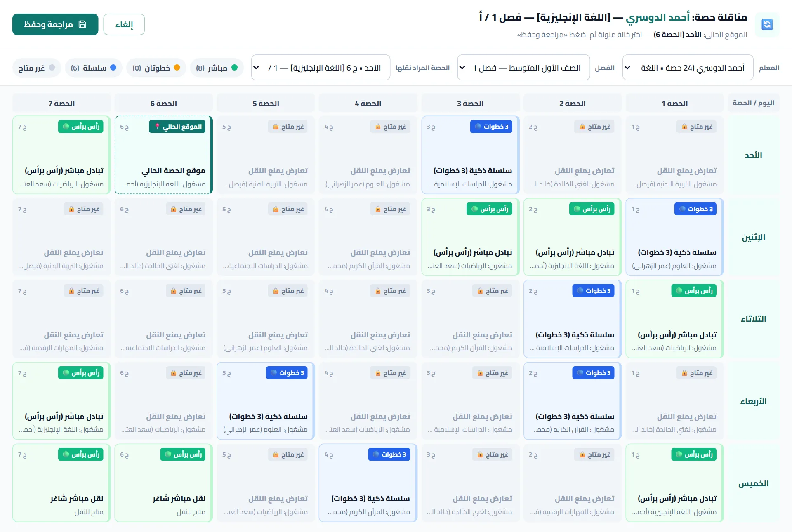This screenshot has width=792, height=532.
Task: Select Tuesday period 1 direct swap cell
Action: coord(675,319)
